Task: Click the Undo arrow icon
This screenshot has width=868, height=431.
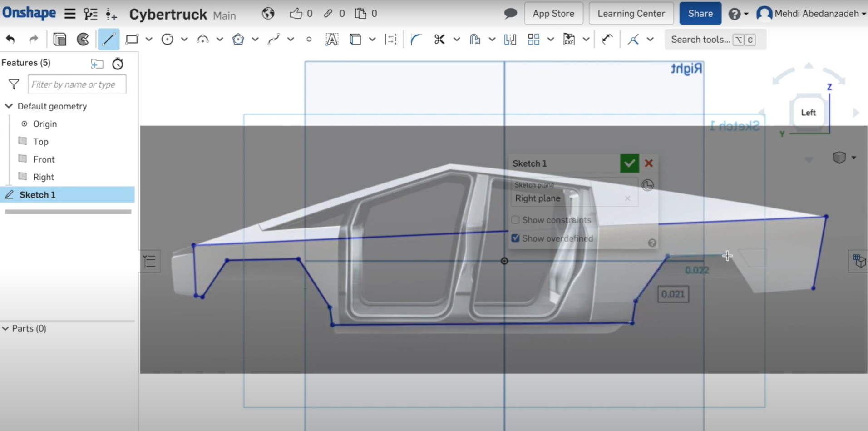Action: pos(10,39)
